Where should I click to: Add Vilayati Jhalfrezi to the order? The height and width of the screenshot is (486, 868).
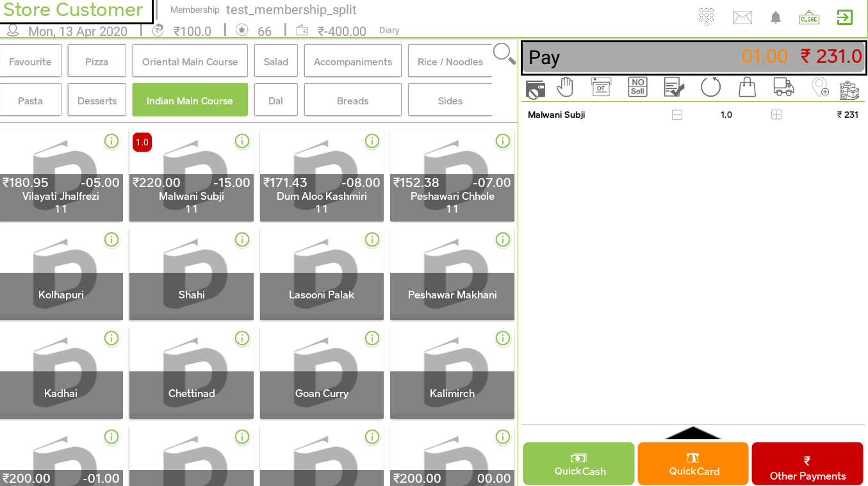click(x=61, y=175)
